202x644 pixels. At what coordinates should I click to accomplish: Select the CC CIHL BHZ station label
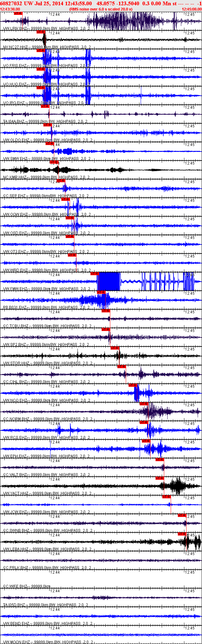point(15,382)
